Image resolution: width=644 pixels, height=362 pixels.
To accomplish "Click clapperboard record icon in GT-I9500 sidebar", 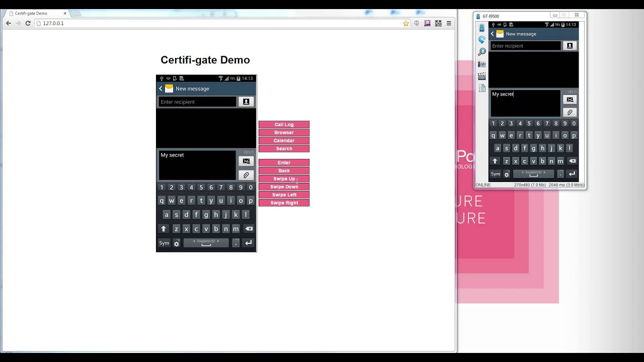I will (481, 76).
